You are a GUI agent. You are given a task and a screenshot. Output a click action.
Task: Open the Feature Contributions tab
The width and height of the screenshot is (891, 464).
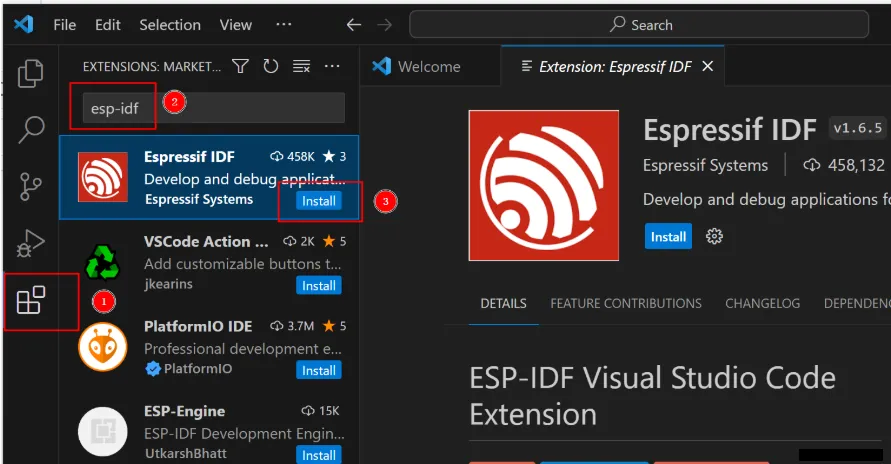[x=626, y=303]
